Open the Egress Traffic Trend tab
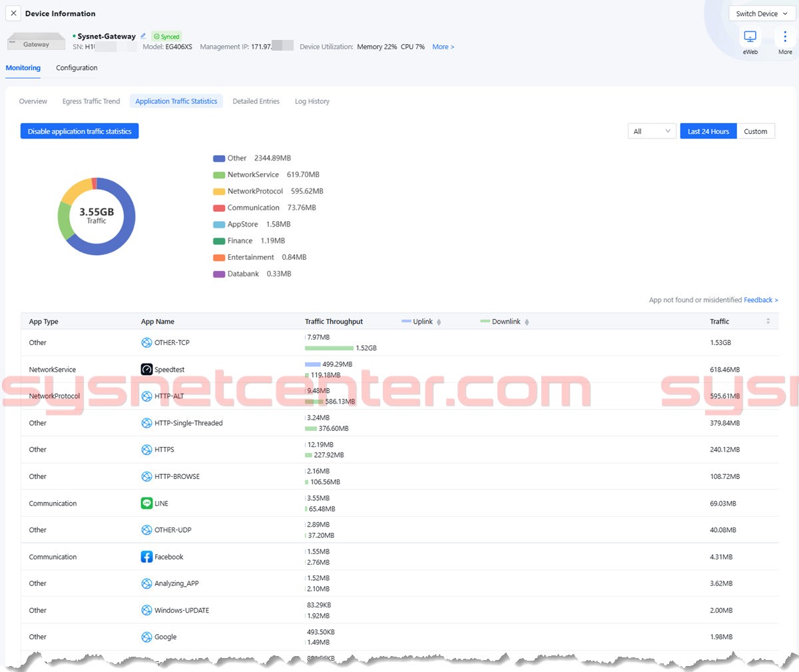Viewport: 799px width, 672px height. pos(91,101)
